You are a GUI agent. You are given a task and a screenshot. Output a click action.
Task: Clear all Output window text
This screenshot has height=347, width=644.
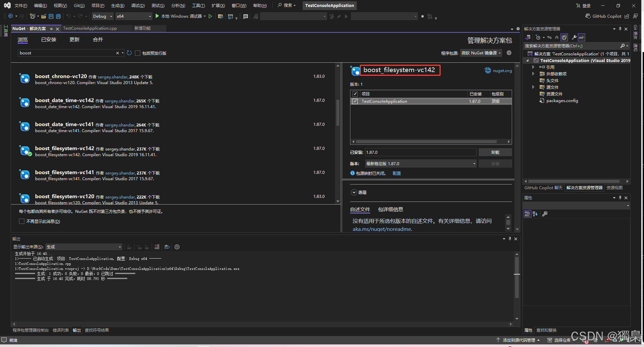157,247
